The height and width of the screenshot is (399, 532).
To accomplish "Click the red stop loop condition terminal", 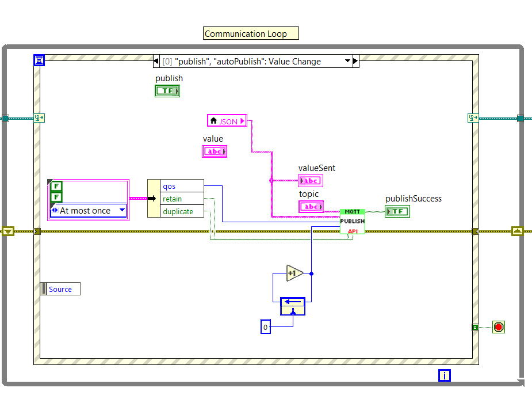I will [x=499, y=327].
